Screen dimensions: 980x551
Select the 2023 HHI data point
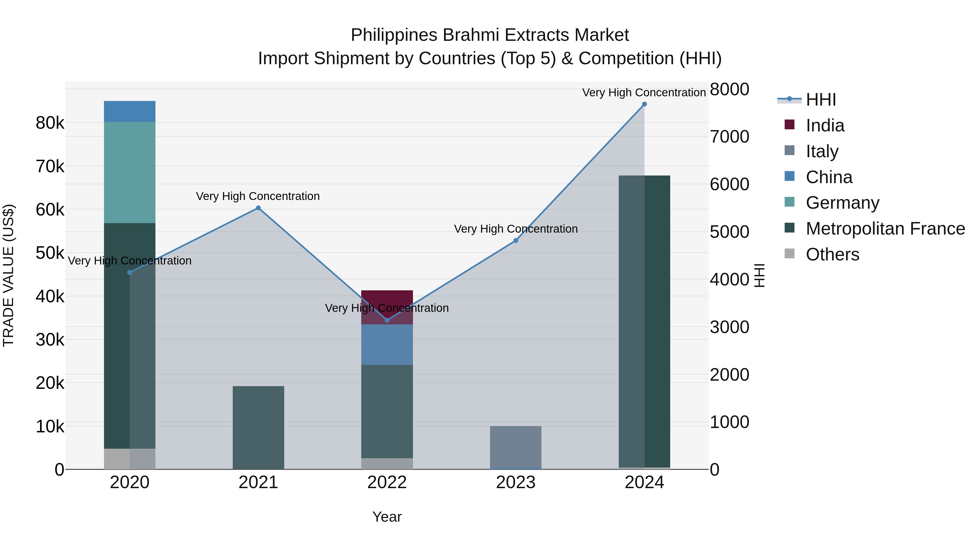click(516, 241)
